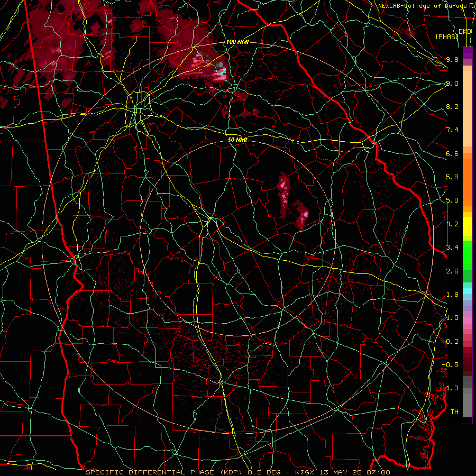Click the "4.2" color scale value
The image size is (476, 476).
click(452, 224)
